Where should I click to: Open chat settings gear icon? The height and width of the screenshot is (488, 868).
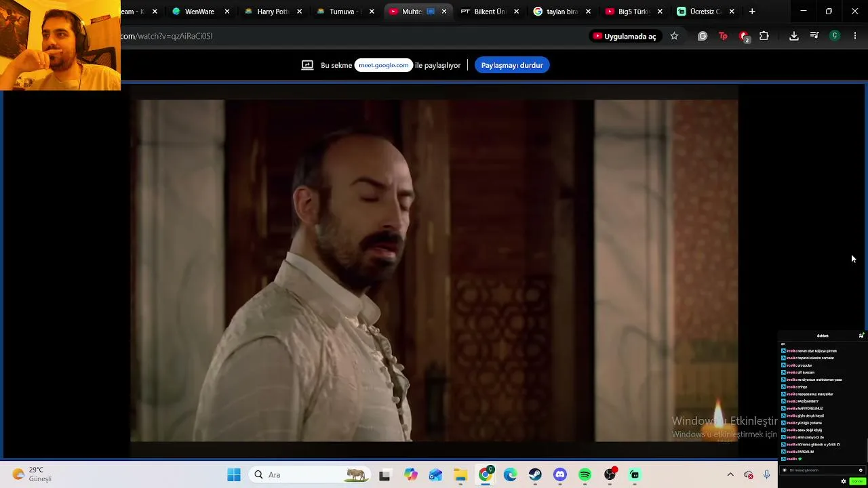tap(844, 481)
